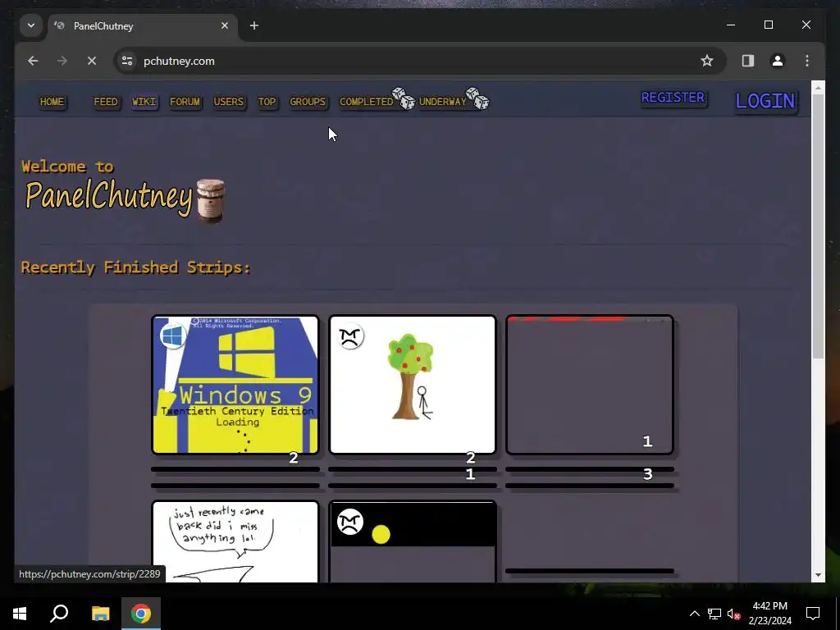The height and width of the screenshot is (630, 840).
Task: Close the PanelChutney tab
Action: coord(225,25)
